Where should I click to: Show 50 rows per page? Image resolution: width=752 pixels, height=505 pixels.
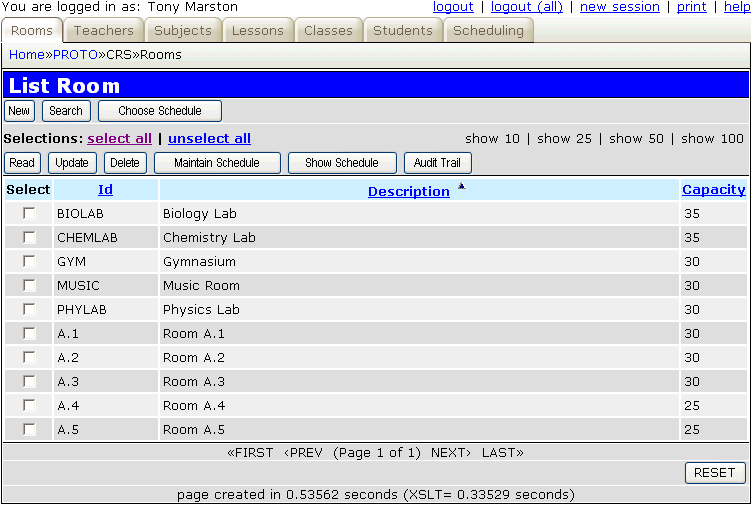[x=636, y=139]
